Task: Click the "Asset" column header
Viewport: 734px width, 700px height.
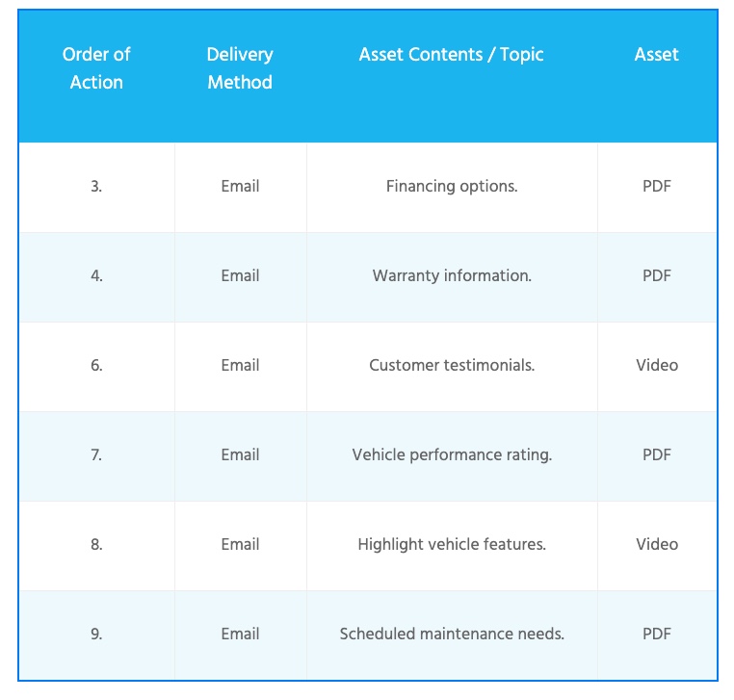Action: coord(657,55)
